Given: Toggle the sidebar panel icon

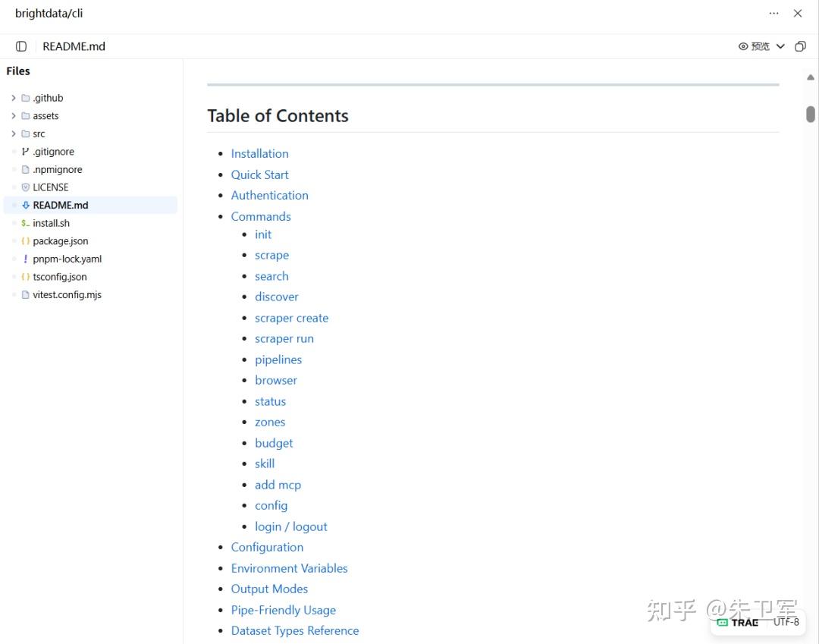Looking at the screenshot, I should [x=21, y=46].
